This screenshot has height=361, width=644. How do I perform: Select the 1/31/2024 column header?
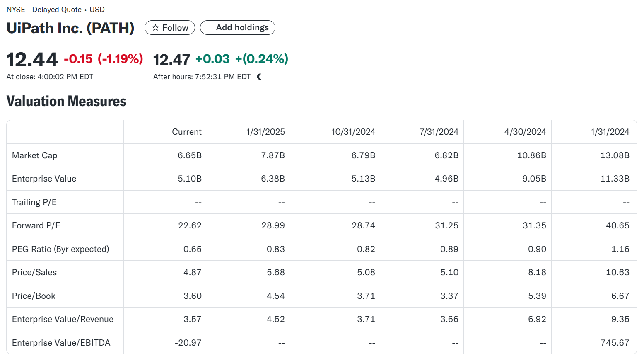(610, 132)
